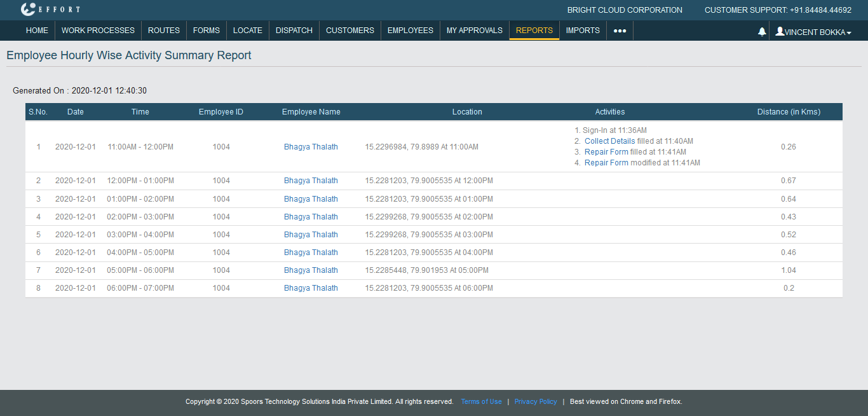
Task: Open the My Approvals menu
Action: 475,30
